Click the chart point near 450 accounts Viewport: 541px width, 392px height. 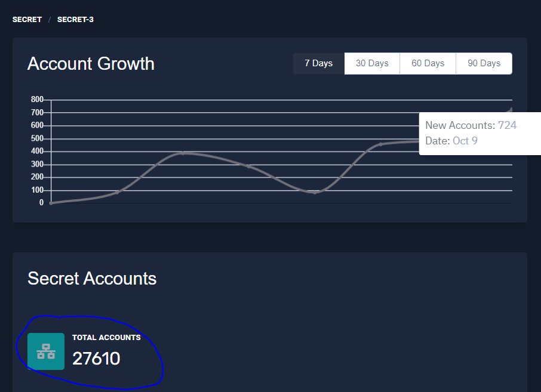(380, 144)
